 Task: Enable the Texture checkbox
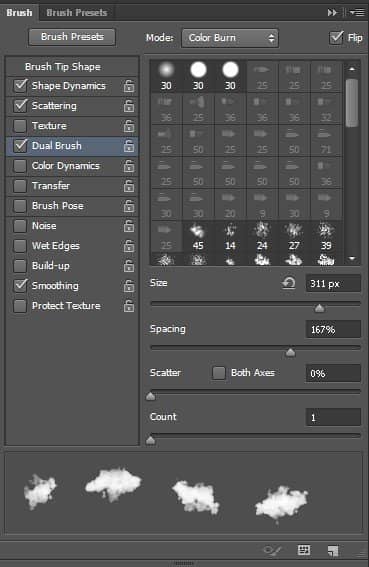click(20, 126)
